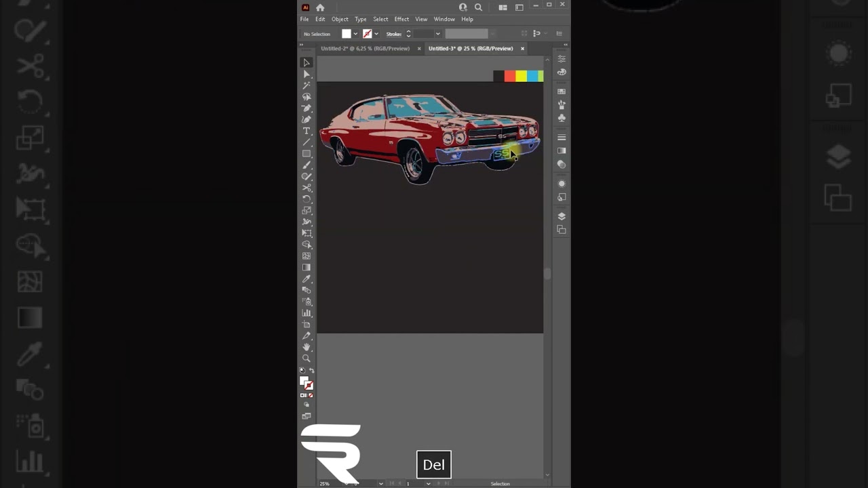Screen dimensions: 868x488
Task: Pick the Lasso tool
Action: coord(307,97)
